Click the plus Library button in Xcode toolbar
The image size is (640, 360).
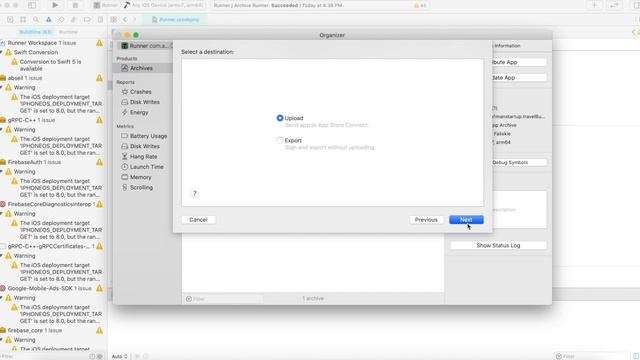click(594, 5)
